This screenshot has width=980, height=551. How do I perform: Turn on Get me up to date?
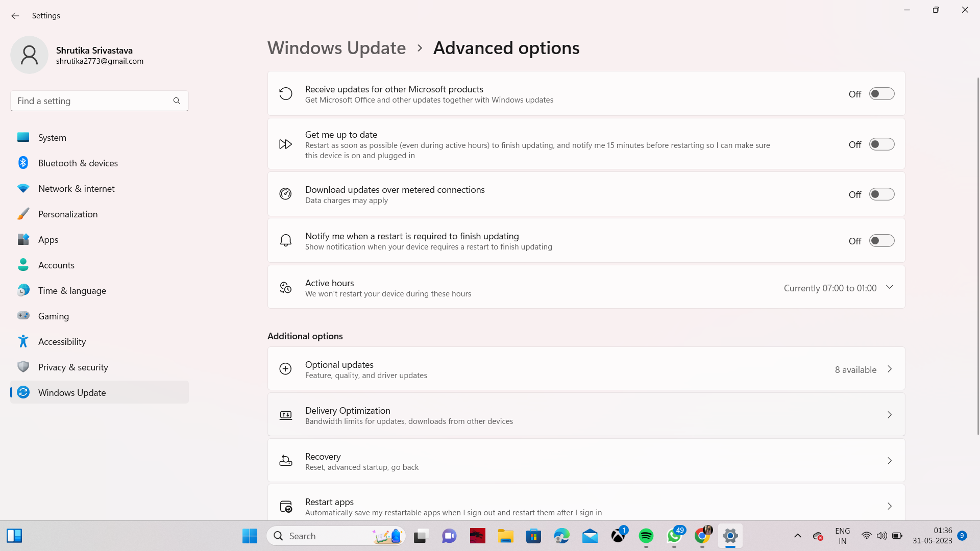[x=881, y=144]
